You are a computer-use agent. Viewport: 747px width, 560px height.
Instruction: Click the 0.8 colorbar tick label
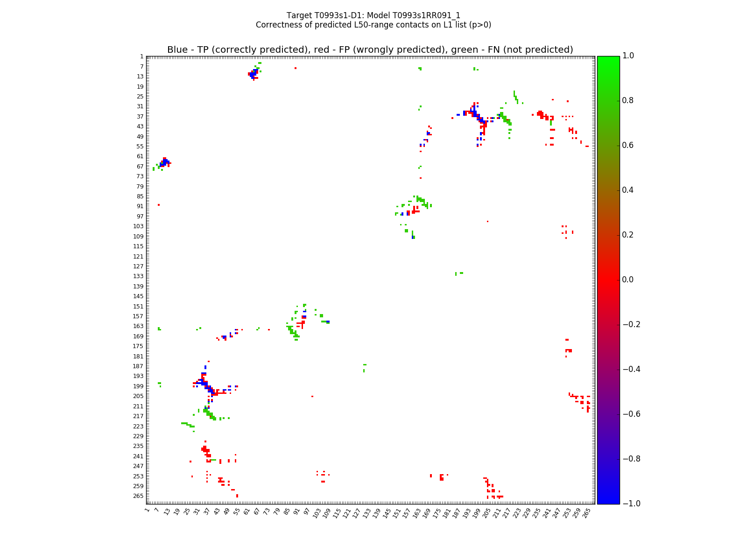(628, 101)
